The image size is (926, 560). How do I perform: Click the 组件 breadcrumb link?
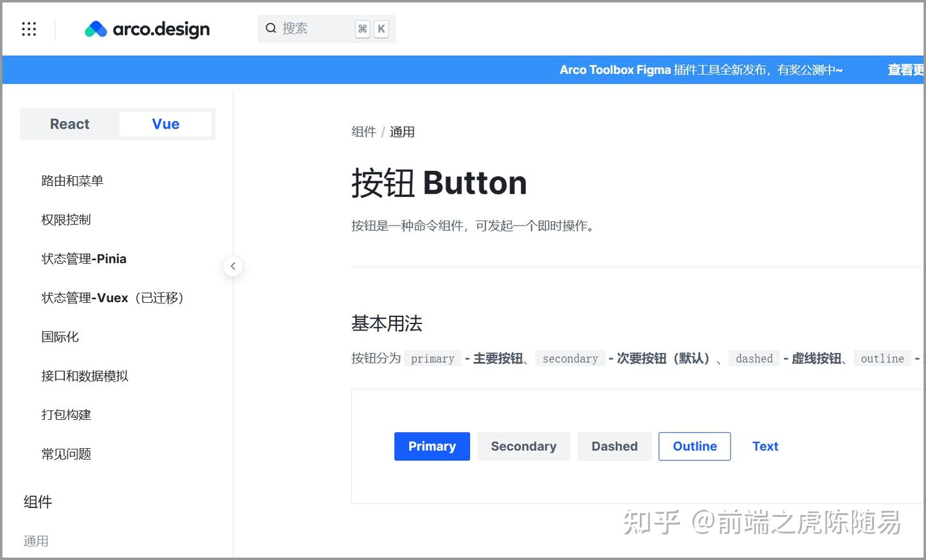[x=363, y=131]
